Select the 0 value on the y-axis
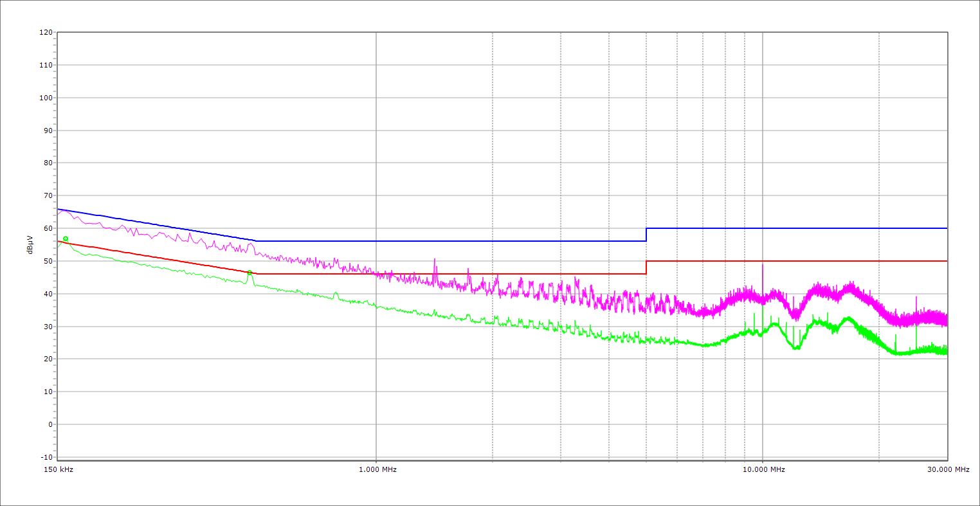Viewport: 980px width, 506px height. (50, 424)
